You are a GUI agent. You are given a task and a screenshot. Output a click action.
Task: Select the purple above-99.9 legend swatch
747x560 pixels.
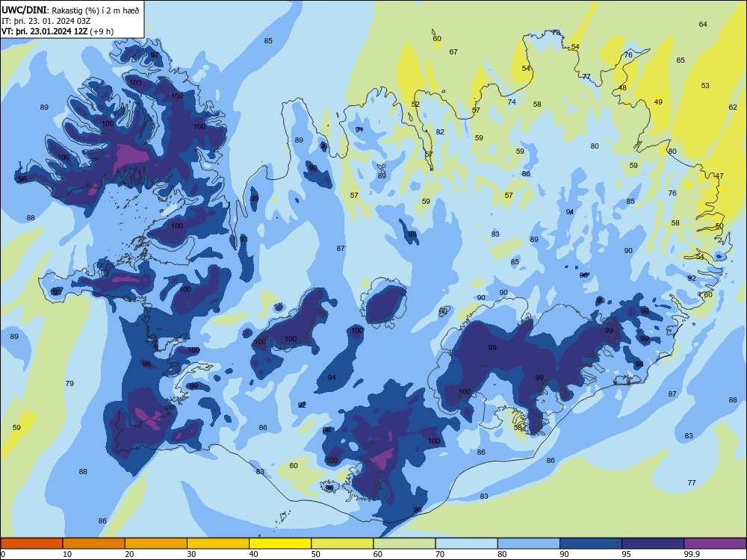(715, 544)
